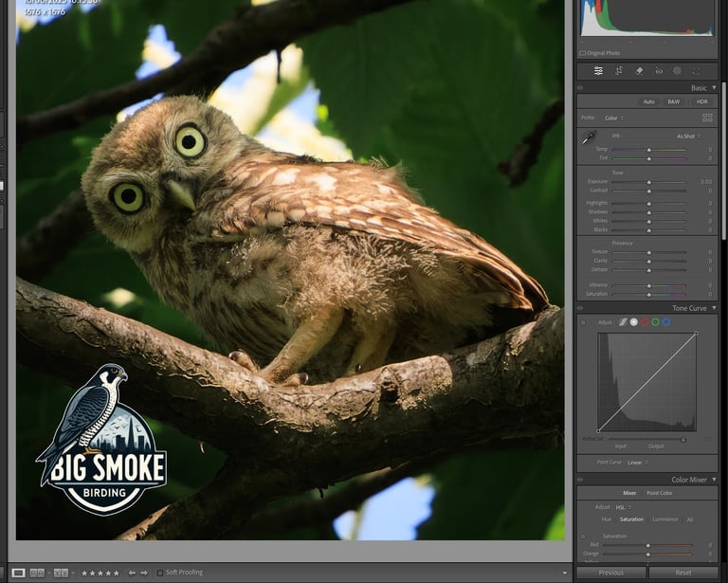The image size is (728, 583).
Task: Switch to the Mixer tab
Action: [x=629, y=493]
